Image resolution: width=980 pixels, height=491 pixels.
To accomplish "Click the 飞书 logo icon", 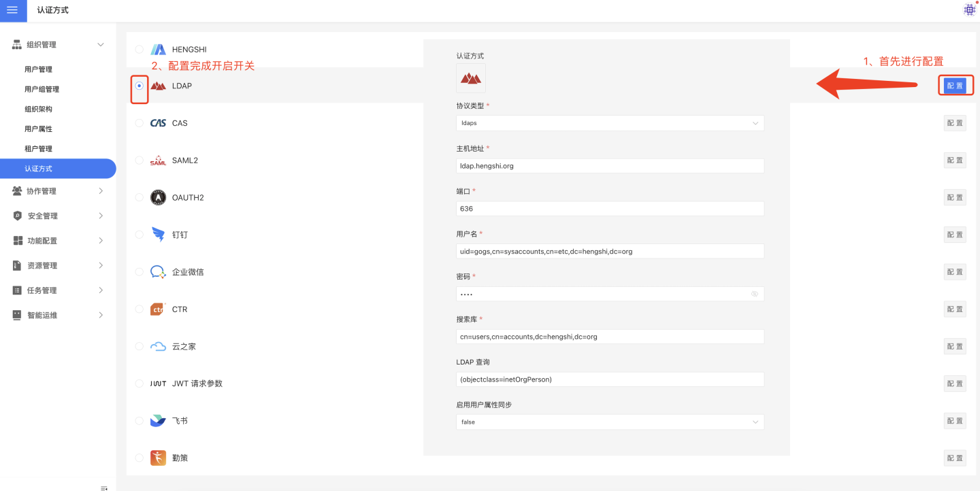I will point(158,421).
